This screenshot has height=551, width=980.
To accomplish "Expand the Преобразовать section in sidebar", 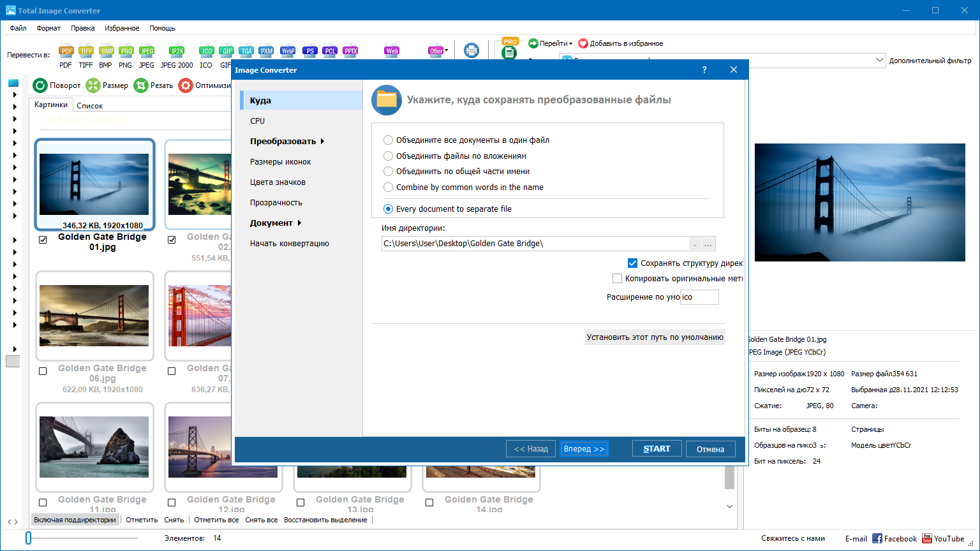I will pos(286,142).
